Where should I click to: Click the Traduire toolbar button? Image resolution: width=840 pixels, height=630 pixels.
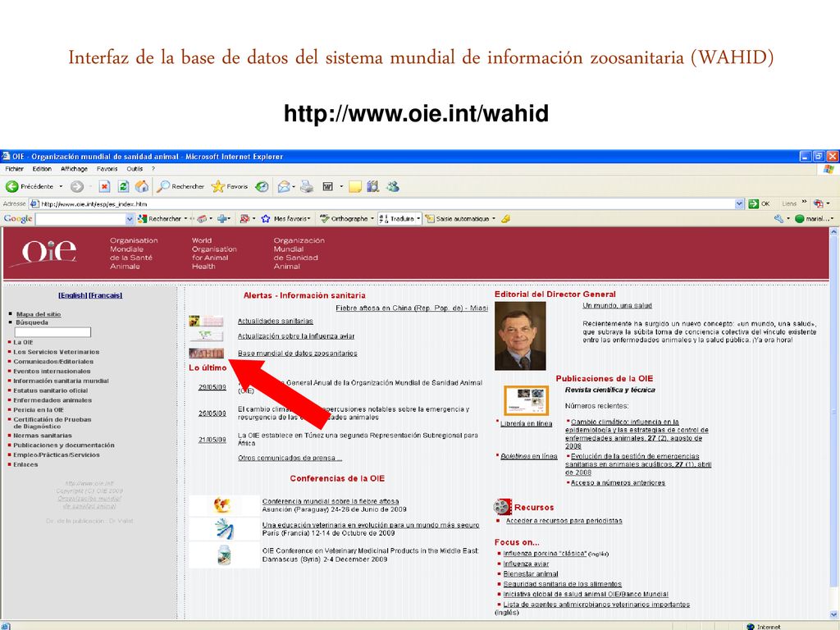[x=396, y=218]
